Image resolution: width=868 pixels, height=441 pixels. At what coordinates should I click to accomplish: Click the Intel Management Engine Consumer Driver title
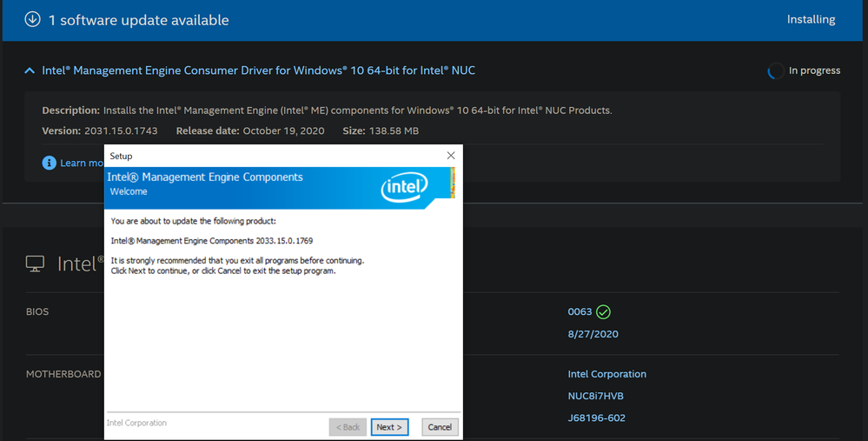coord(258,70)
